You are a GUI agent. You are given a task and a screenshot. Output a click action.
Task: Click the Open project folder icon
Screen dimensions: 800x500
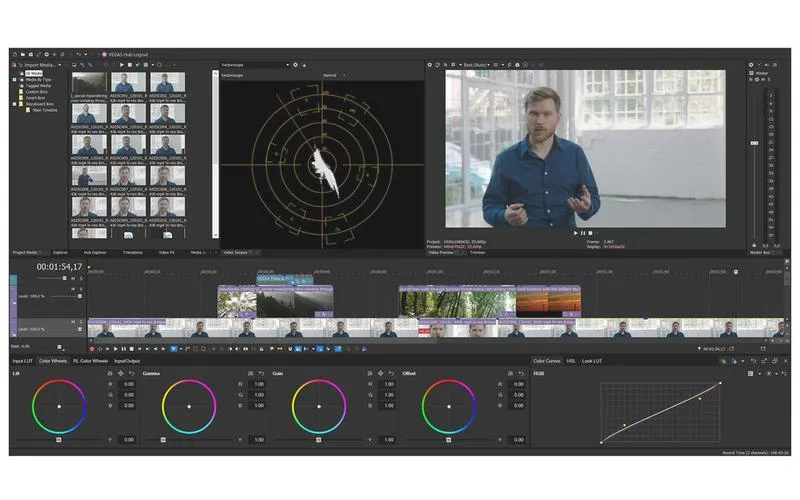(23, 54)
